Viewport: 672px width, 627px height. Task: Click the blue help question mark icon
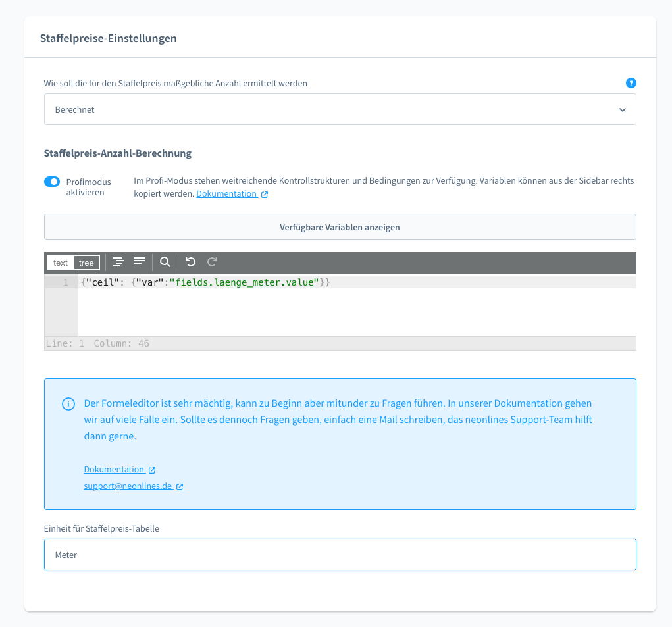pyautogui.click(x=631, y=83)
